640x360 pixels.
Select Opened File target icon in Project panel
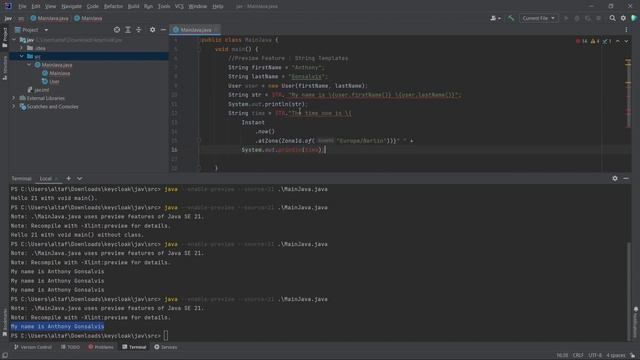(x=117, y=30)
